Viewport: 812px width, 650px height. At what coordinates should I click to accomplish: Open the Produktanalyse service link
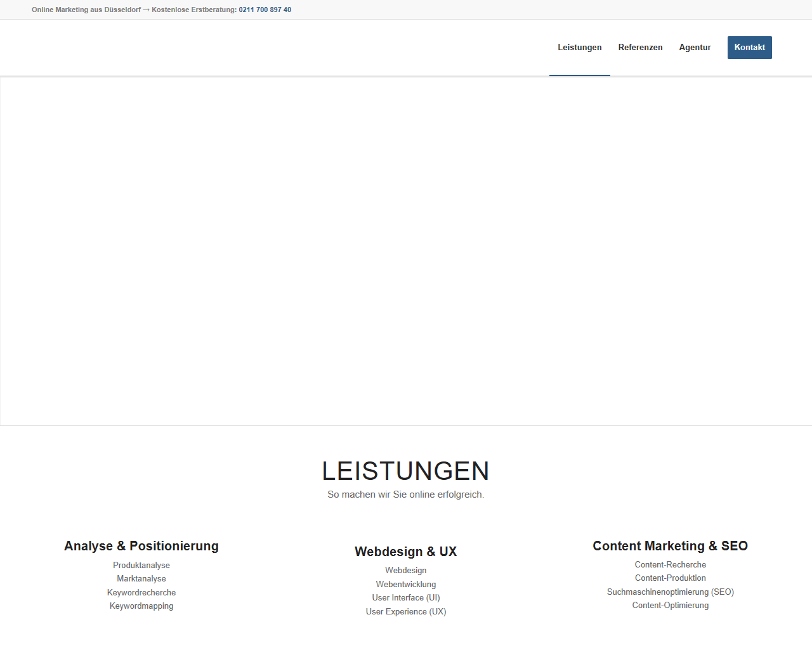tap(141, 565)
